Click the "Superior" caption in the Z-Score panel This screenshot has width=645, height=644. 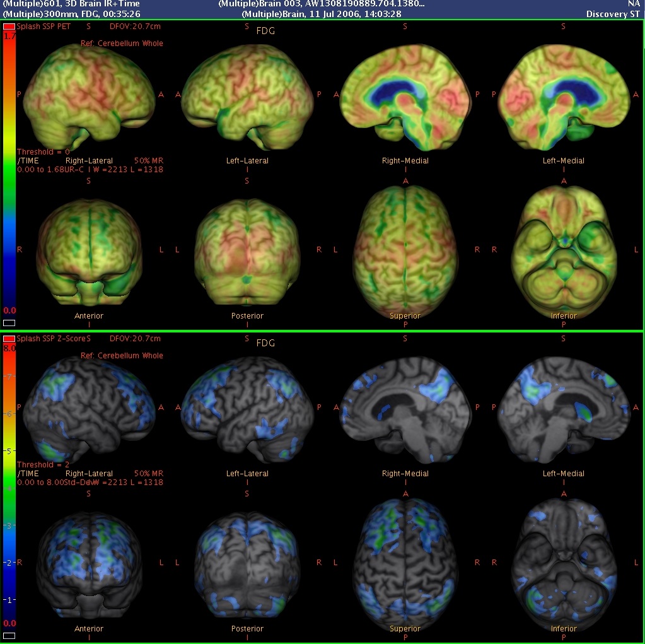pyautogui.click(x=405, y=629)
